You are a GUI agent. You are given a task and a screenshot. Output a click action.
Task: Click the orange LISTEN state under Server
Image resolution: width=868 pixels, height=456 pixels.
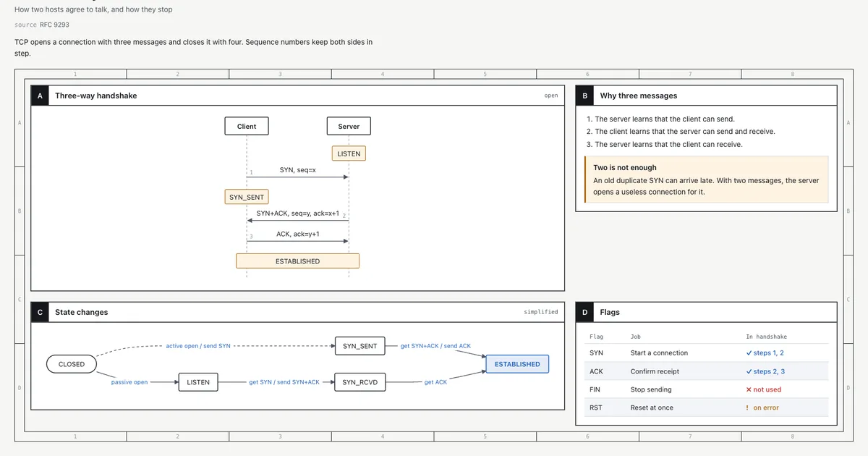pyautogui.click(x=349, y=153)
